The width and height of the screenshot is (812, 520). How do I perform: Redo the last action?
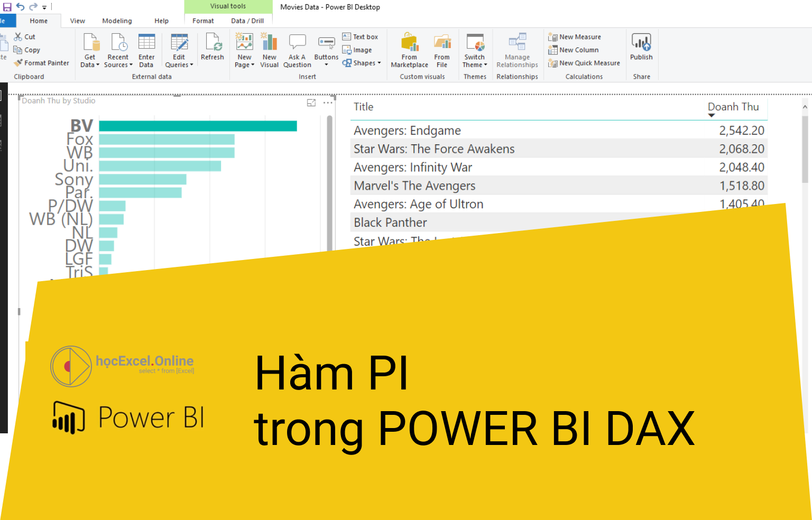click(x=33, y=7)
